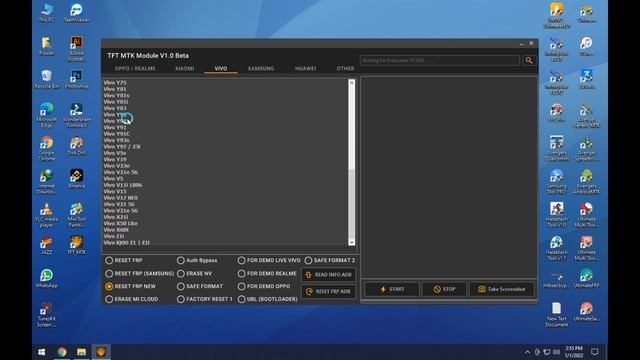The width and height of the screenshot is (640, 360).
Task: Click the search magnifier icon
Action: pyautogui.click(x=529, y=60)
